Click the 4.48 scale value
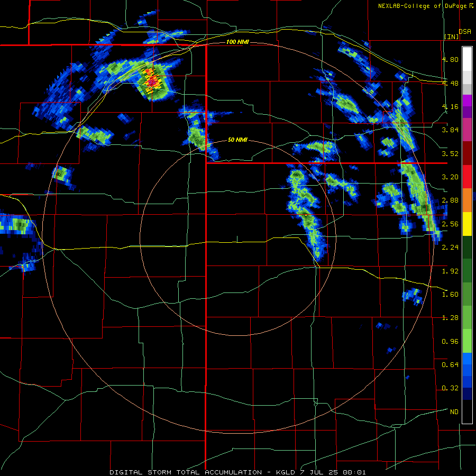 click(450, 83)
